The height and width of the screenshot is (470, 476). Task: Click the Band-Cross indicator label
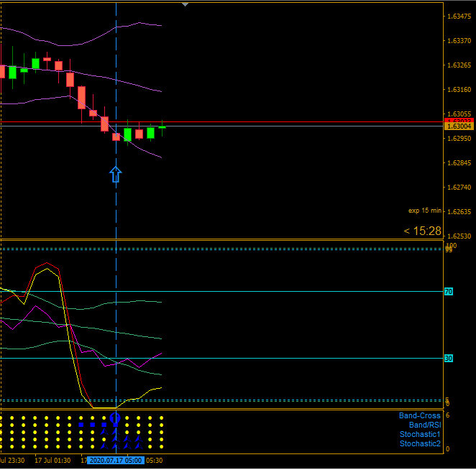click(x=419, y=415)
